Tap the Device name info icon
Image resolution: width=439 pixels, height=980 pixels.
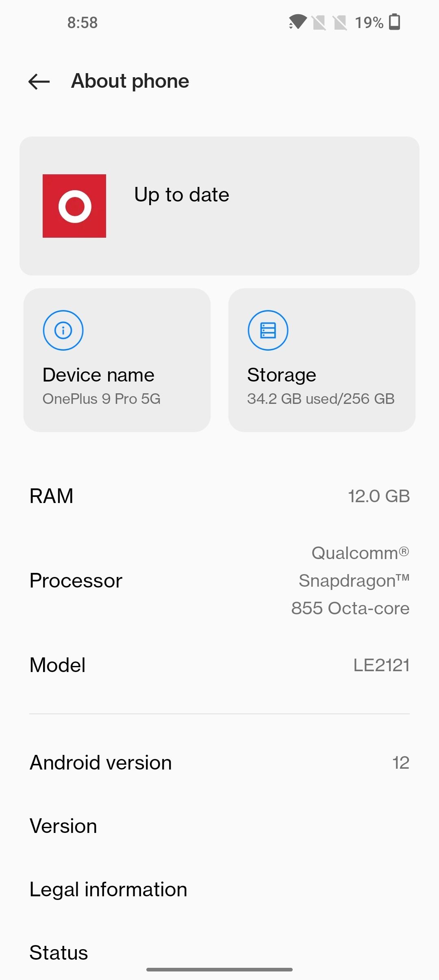(x=63, y=330)
